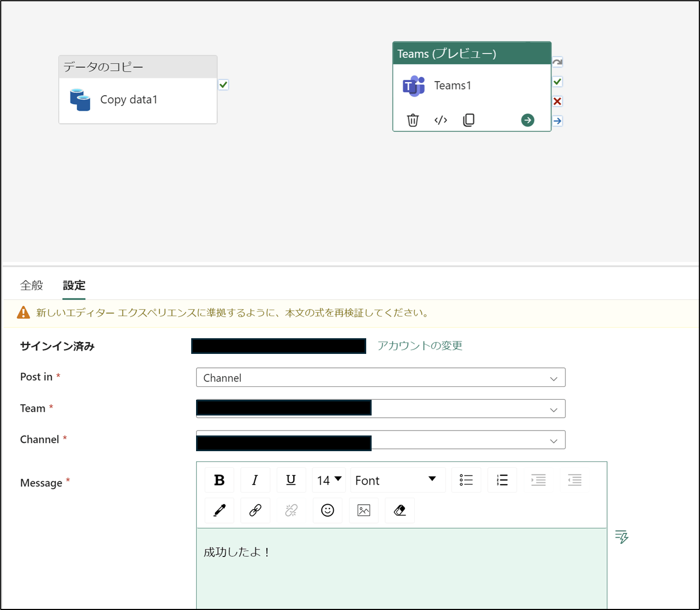This screenshot has height=610, width=700.
Task: Switch to the 設定 tab
Action: (74, 285)
